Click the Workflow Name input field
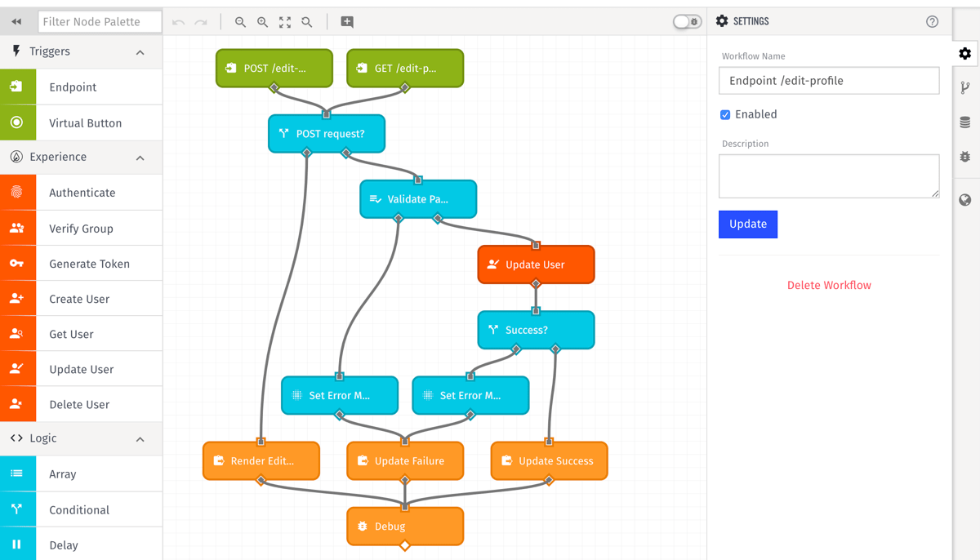 [829, 81]
